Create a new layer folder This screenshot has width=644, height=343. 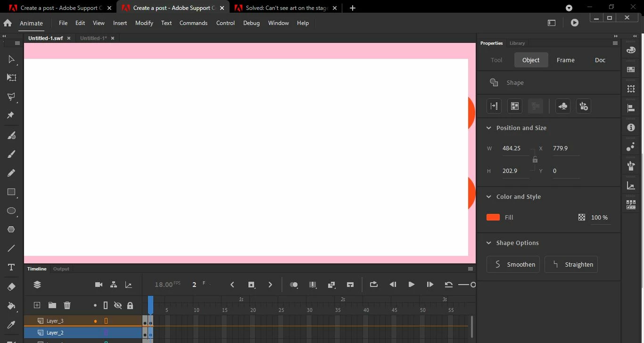[x=52, y=305]
